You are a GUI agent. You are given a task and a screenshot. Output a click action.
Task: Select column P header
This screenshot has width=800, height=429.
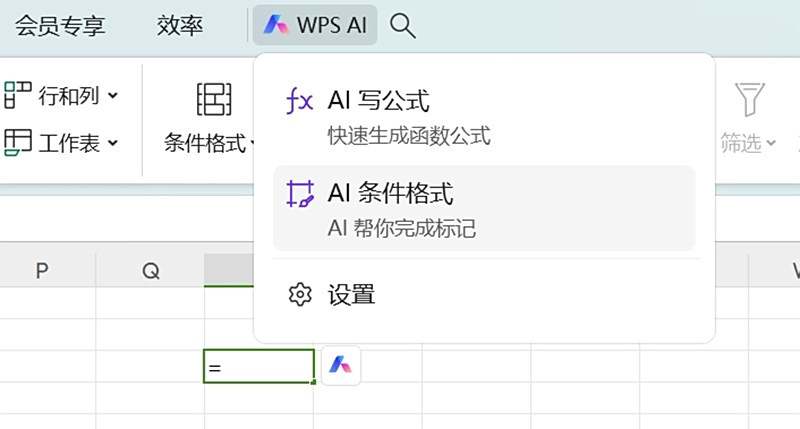point(42,270)
